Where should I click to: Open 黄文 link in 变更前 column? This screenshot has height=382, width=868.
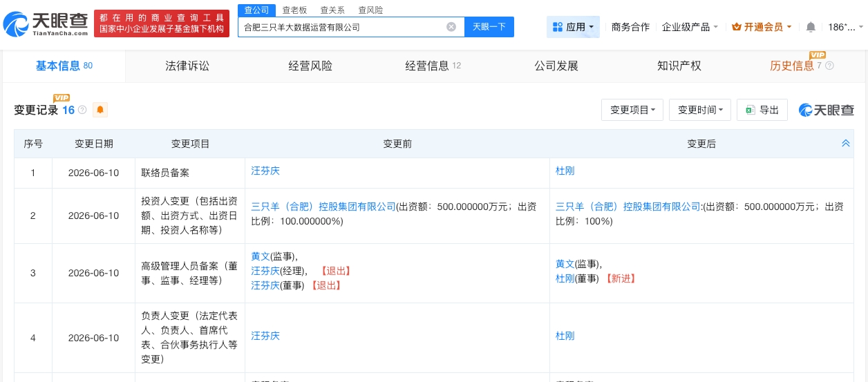(261, 256)
